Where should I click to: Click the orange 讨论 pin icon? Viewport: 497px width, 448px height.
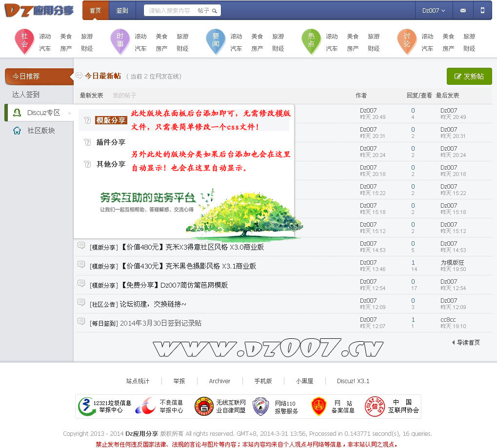click(x=407, y=41)
